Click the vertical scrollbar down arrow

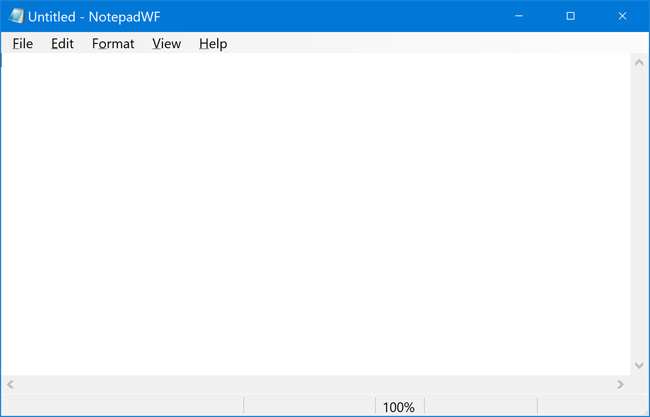639,366
